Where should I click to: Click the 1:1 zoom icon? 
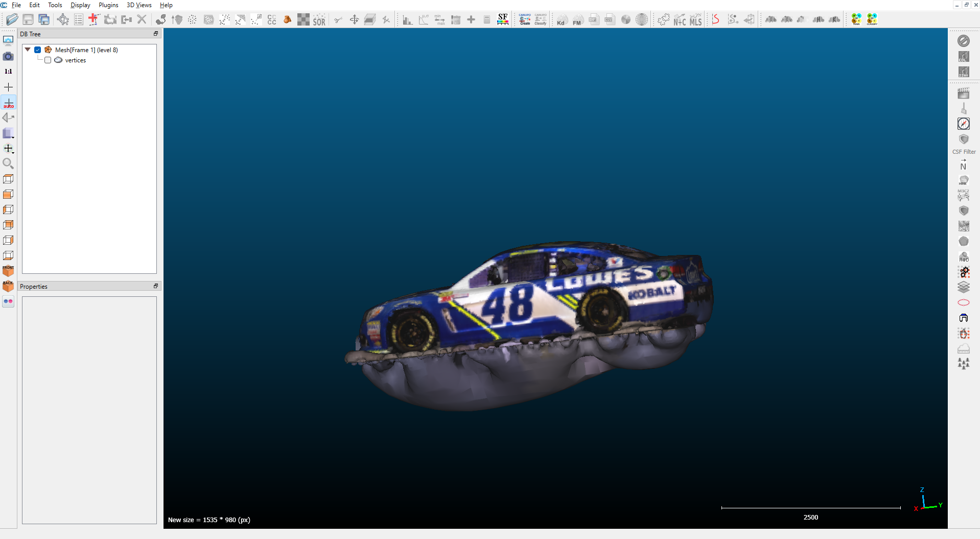(x=8, y=72)
